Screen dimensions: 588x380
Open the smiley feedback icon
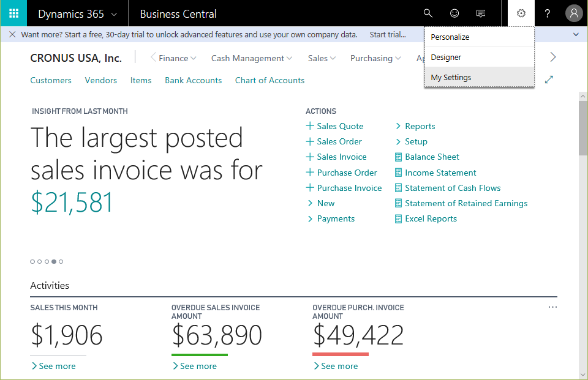point(454,13)
